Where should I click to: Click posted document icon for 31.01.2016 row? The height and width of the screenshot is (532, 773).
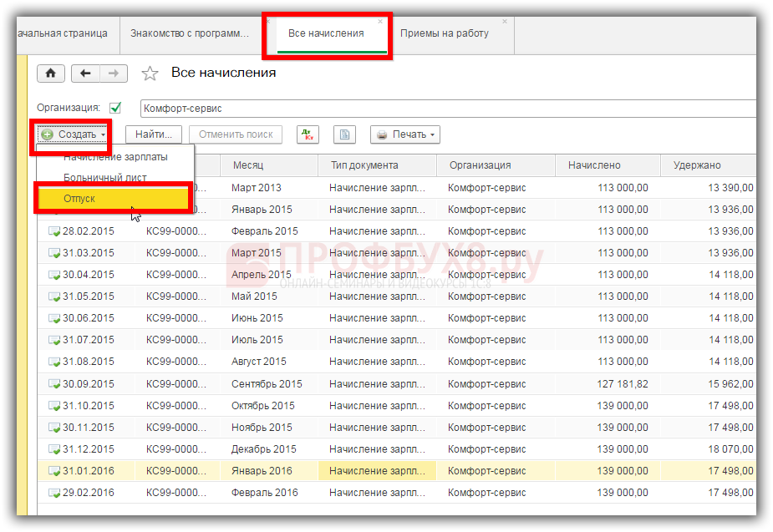[54, 470]
